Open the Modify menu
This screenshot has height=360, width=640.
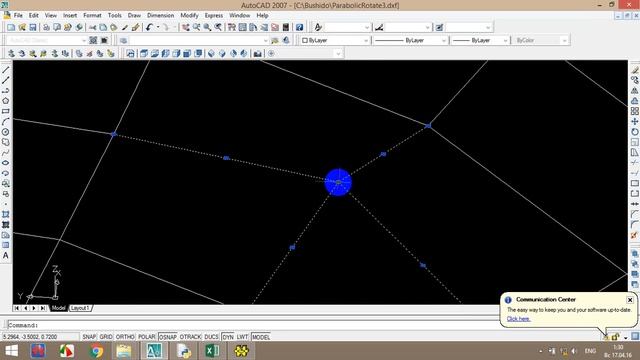pyautogui.click(x=189, y=16)
